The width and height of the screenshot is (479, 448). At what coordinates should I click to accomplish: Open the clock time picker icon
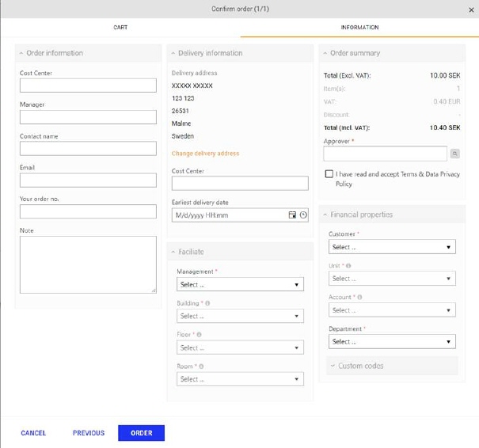[x=302, y=215]
